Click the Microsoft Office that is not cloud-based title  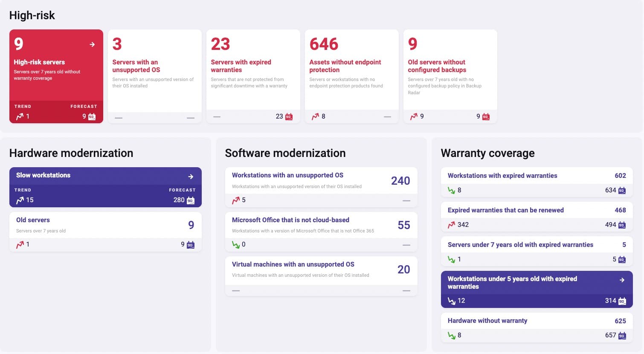[290, 220]
